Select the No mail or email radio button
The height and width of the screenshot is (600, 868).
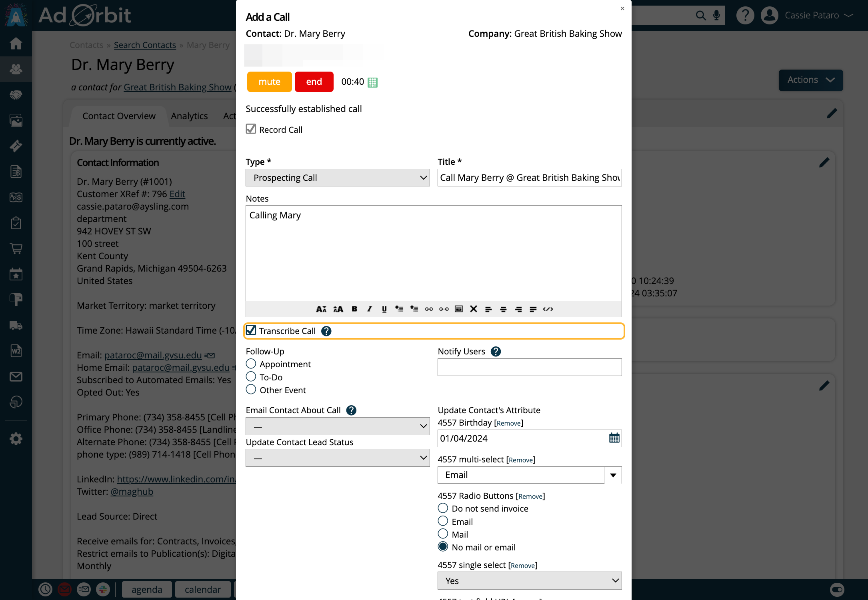pos(443,546)
